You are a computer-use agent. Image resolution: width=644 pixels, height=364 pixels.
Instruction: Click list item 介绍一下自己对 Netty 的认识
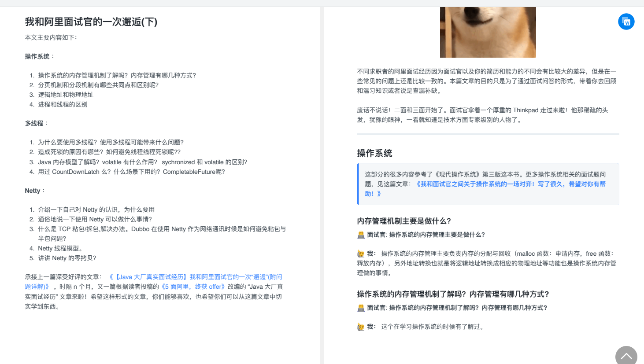[96, 210]
